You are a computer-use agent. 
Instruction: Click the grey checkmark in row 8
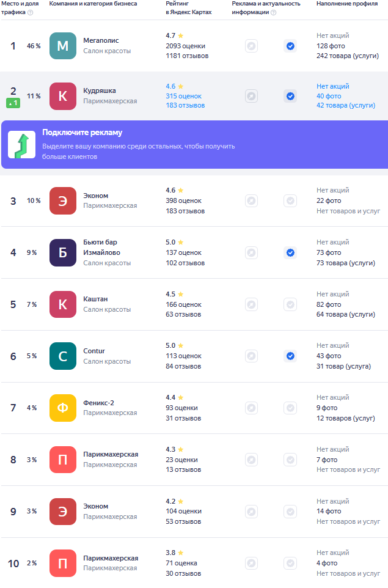point(290,460)
